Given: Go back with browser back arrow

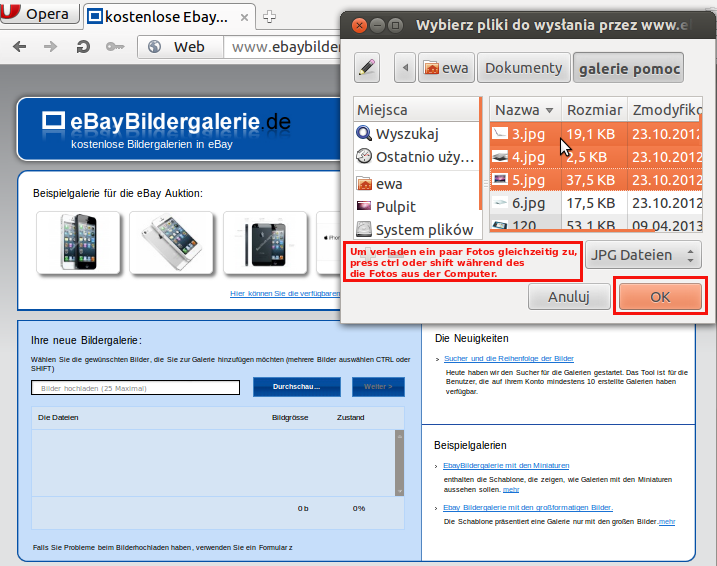Looking at the screenshot, I should click(x=20, y=47).
